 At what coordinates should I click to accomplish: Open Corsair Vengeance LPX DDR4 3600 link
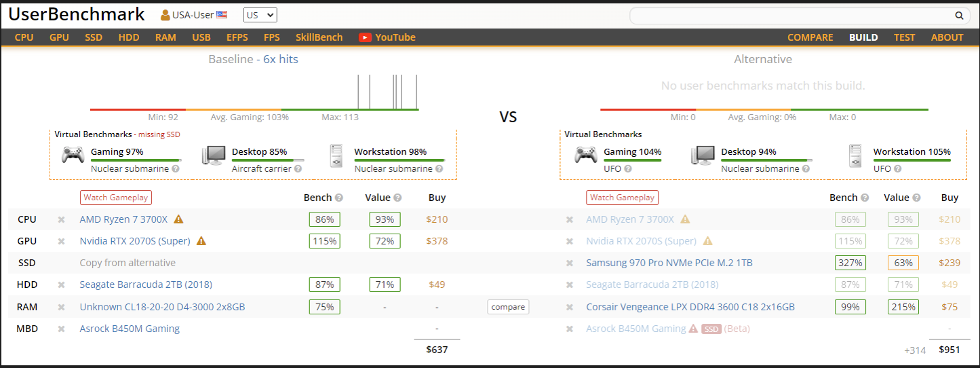coord(690,307)
